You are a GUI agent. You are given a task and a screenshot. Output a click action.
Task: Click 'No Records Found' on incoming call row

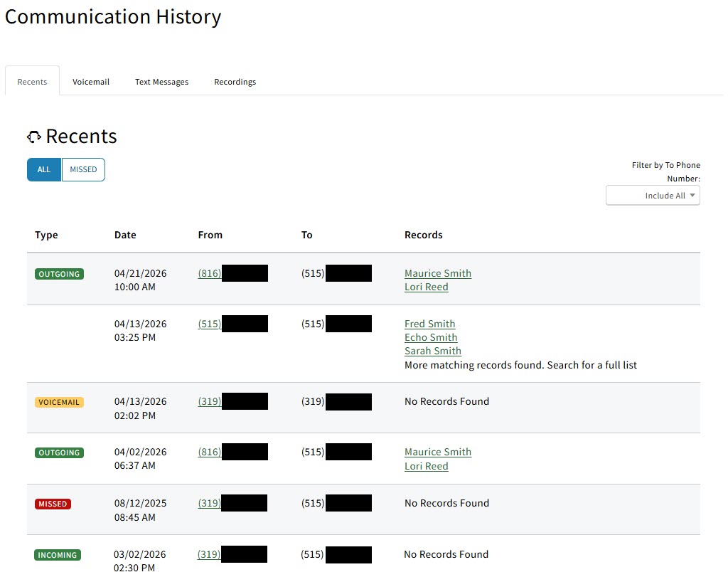[x=446, y=554]
